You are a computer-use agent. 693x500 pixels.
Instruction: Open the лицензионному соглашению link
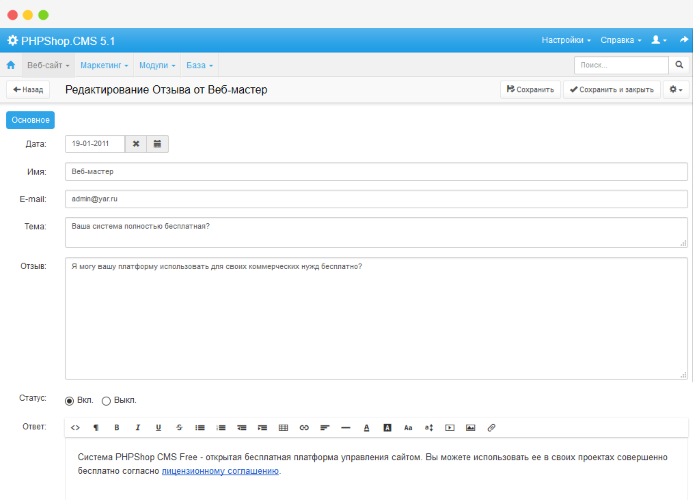pyautogui.click(x=220, y=471)
